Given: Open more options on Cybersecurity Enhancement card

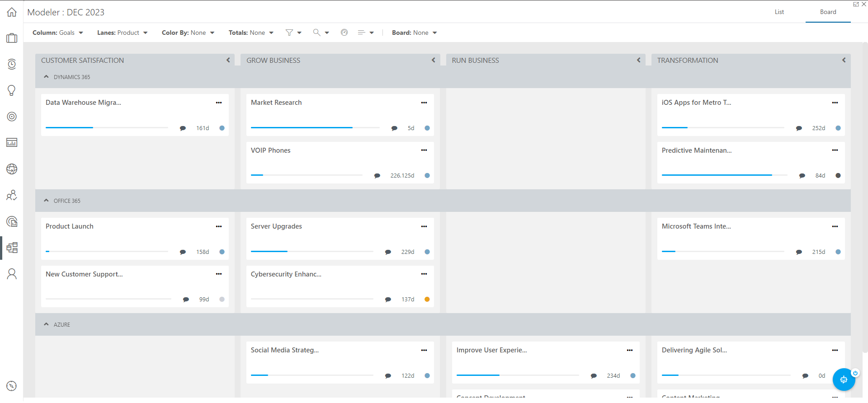Looking at the screenshot, I should 424,274.
